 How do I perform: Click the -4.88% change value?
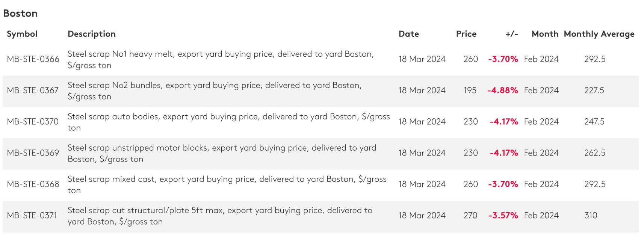(503, 91)
